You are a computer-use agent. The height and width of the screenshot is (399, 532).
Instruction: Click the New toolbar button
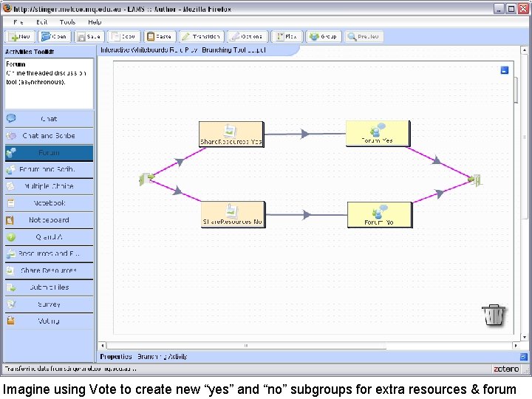pyautogui.click(x=21, y=36)
